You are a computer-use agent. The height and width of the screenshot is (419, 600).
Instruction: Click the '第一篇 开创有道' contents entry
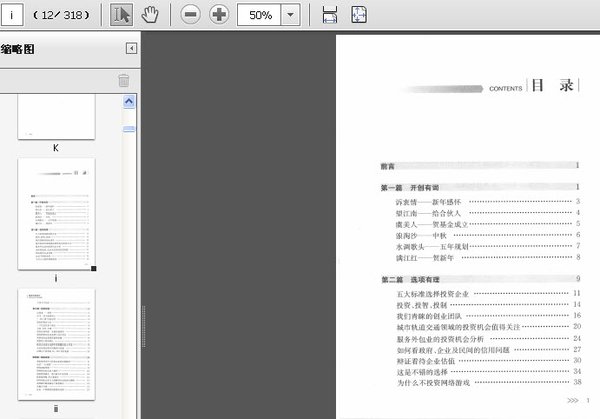410,187
